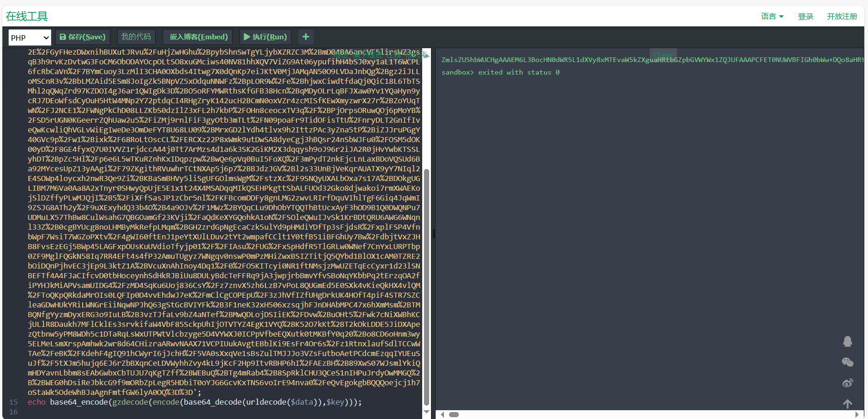Screen dimensions: 868x419
Task: Open 我的代码 (my code) list
Action: (x=136, y=37)
